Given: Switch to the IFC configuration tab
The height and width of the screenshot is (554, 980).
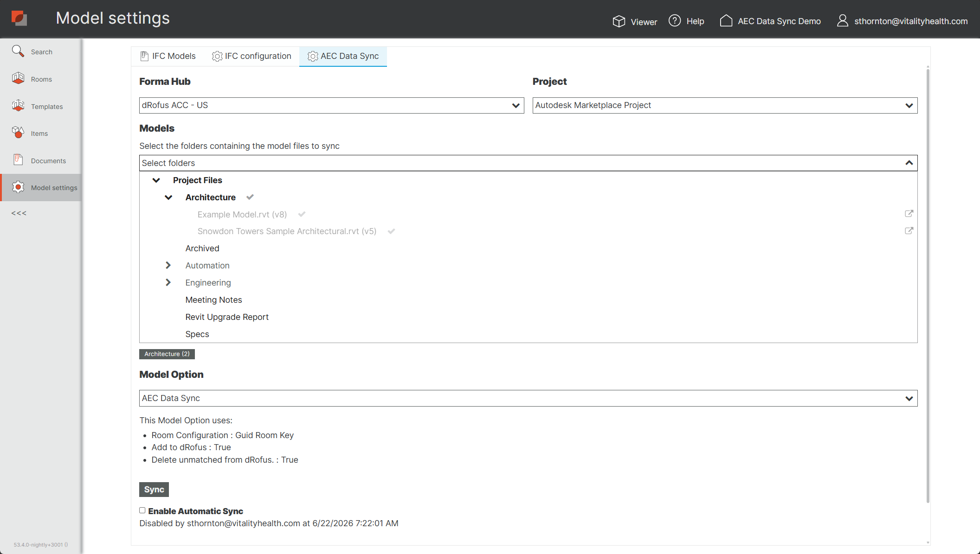Looking at the screenshot, I should 251,56.
